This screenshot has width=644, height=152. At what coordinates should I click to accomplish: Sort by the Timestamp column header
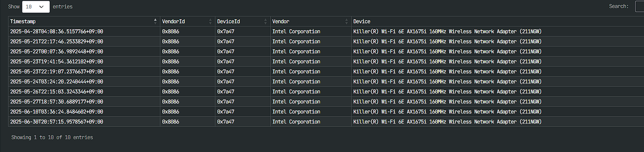tap(84, 21)
